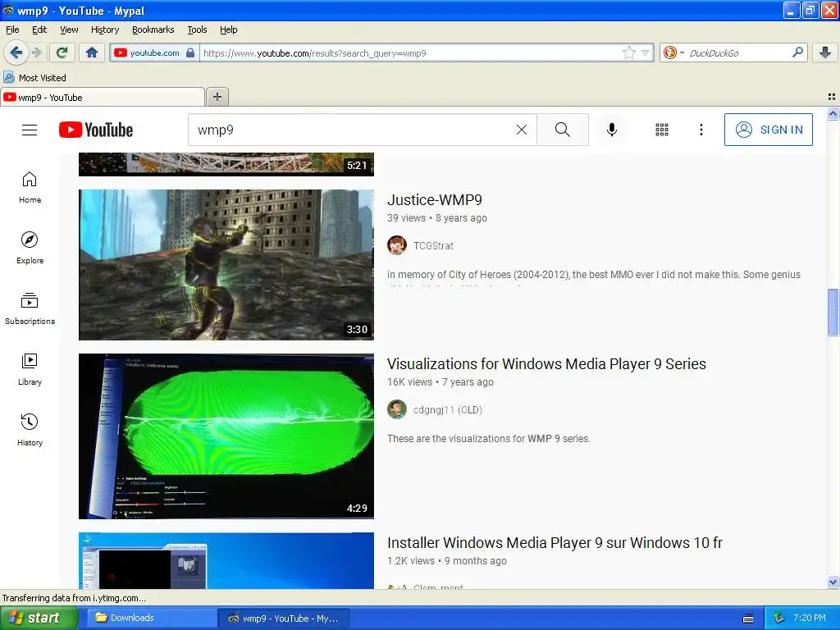Open the Tools menu
840x630 pixels.
coord(197,30)
